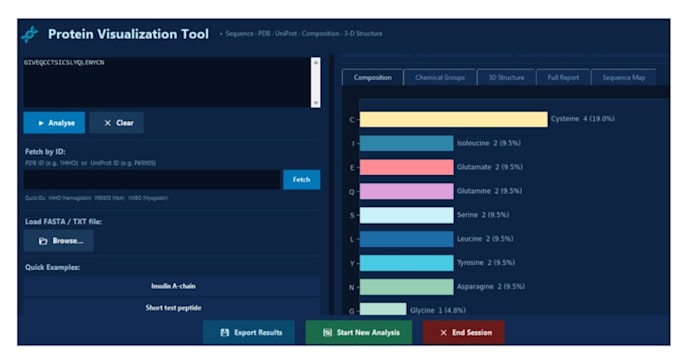Click the 'Asparagine 2 (9.5%)' label
Image resolution: width=680 pixels, height=362 pixels.
(x=490, y=286)
